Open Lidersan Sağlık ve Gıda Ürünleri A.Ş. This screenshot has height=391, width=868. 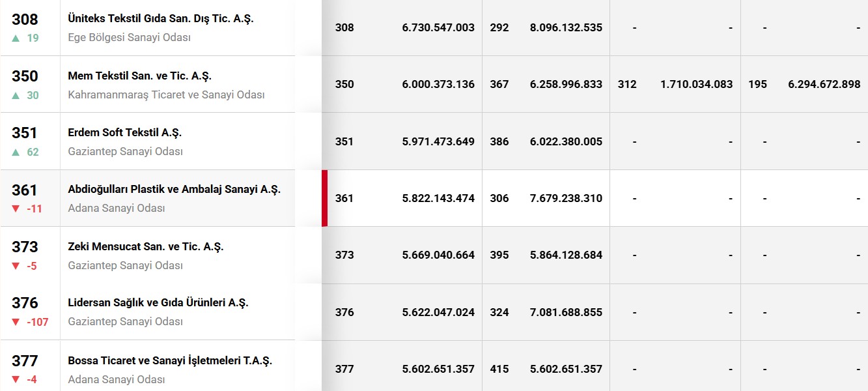(158, 303)
